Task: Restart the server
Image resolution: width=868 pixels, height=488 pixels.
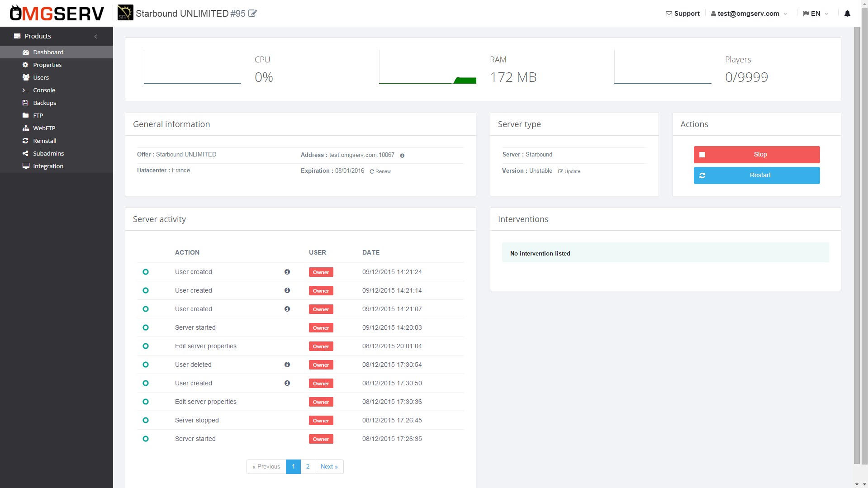Action: point(757,175)
